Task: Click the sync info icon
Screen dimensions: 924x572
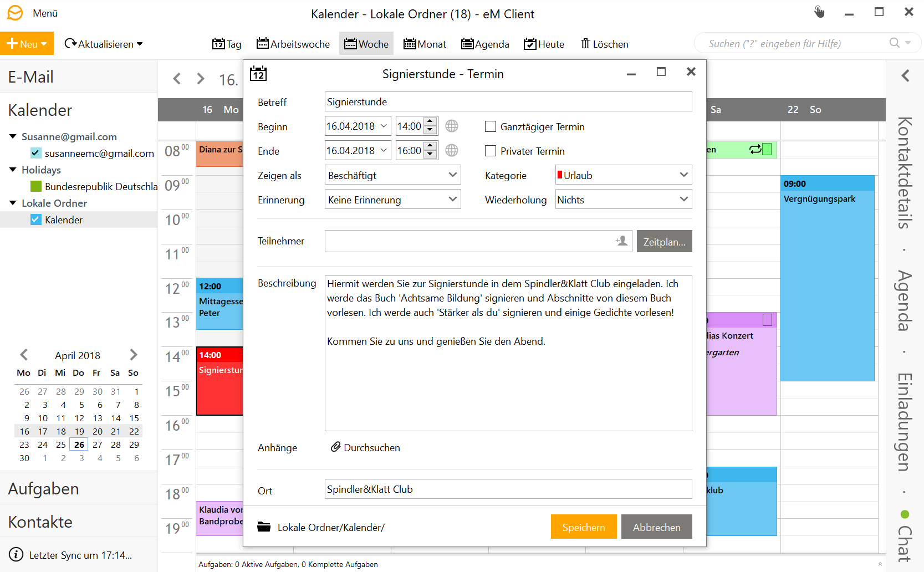Action: (x=16, y=554)
